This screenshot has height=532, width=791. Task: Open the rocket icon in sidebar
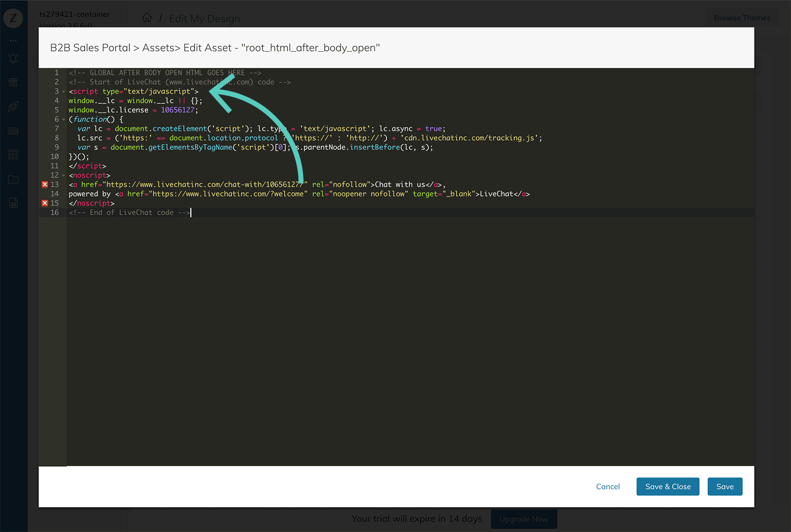13,107
